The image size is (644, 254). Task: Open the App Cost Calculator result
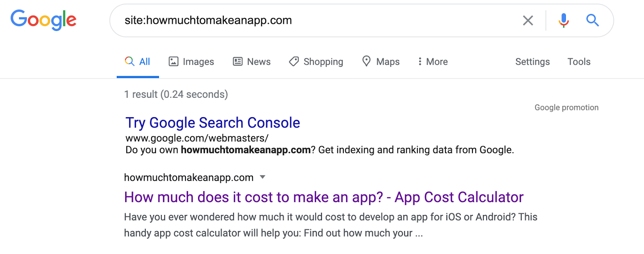324,197
